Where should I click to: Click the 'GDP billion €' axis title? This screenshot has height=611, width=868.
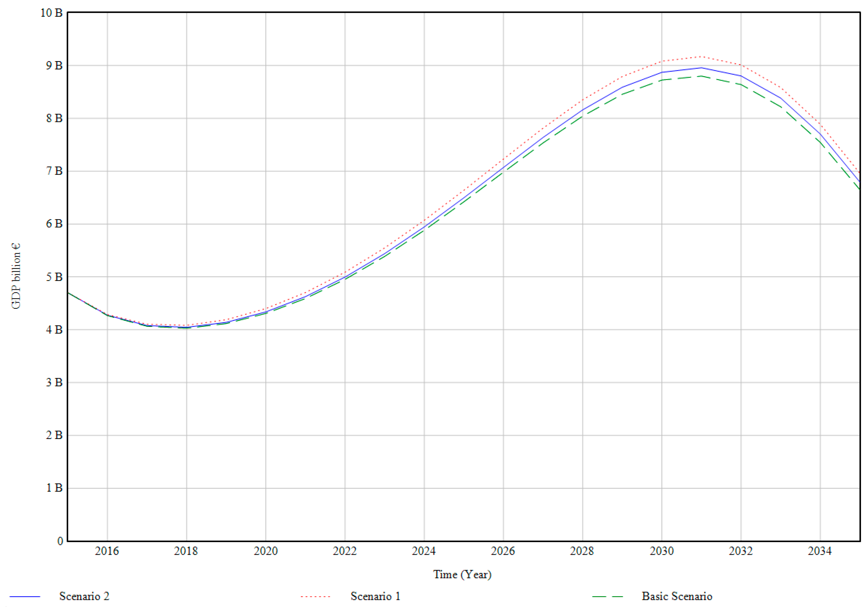click(16, 276)
